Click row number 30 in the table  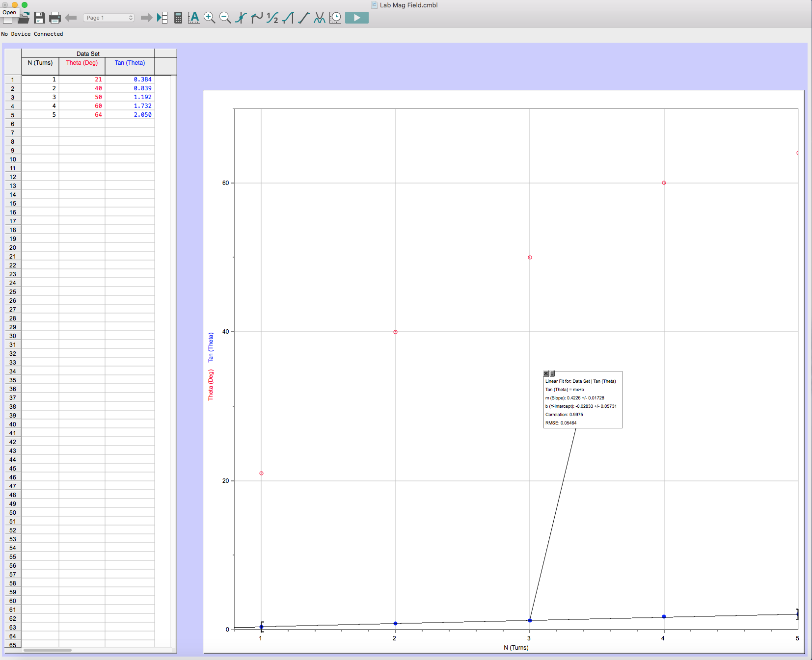pyautogui.click(x=13, y=336)
